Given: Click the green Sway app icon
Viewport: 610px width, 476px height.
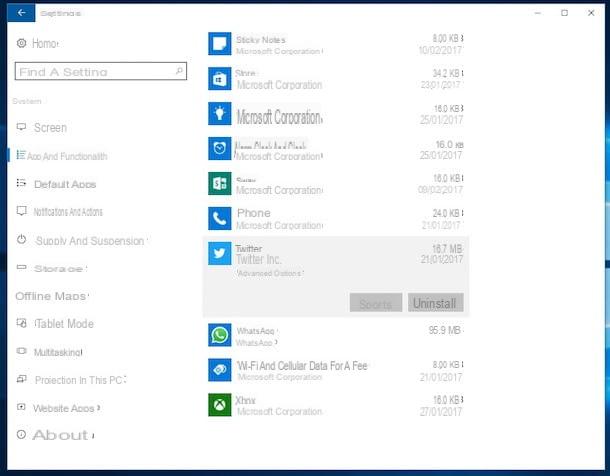Looking at the screenshot, I should pos(220,184).
